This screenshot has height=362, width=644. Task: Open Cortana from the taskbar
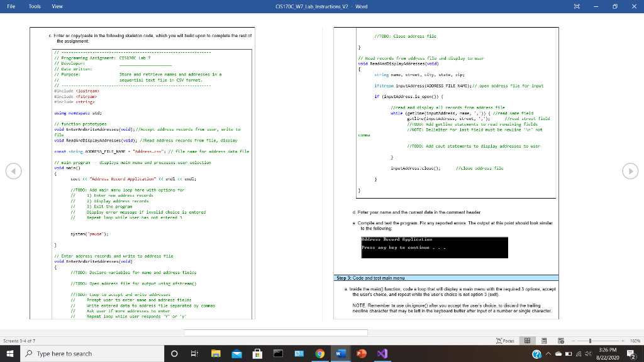(x=174, y=353)
